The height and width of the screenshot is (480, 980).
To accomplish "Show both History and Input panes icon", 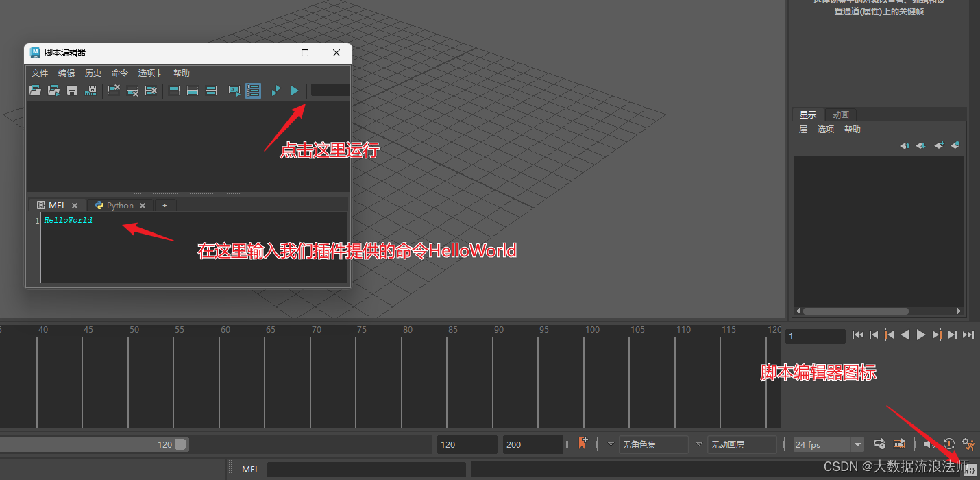I will pos(211,91).
